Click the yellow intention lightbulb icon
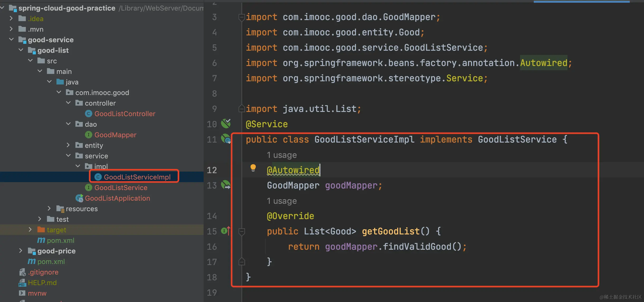The width and height of the screenshot is (644, 302). [x=253, y=168]
